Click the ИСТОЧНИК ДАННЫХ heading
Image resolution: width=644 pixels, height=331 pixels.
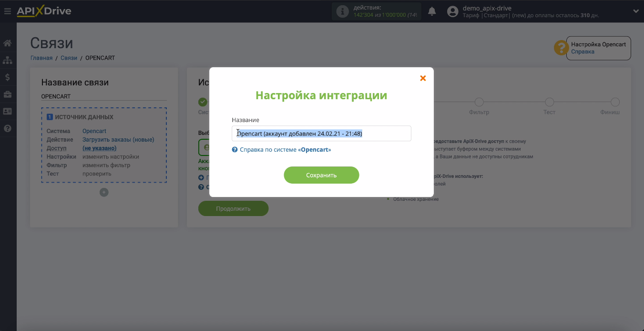[84, 117]
